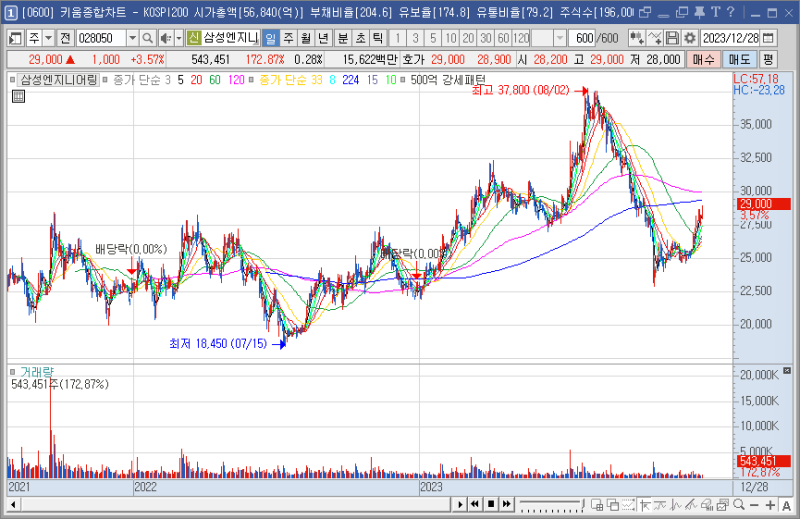Screen dimensions: 800x519
Task: Click the minus zoom-out icon
Action: click(x=755, y=505)
